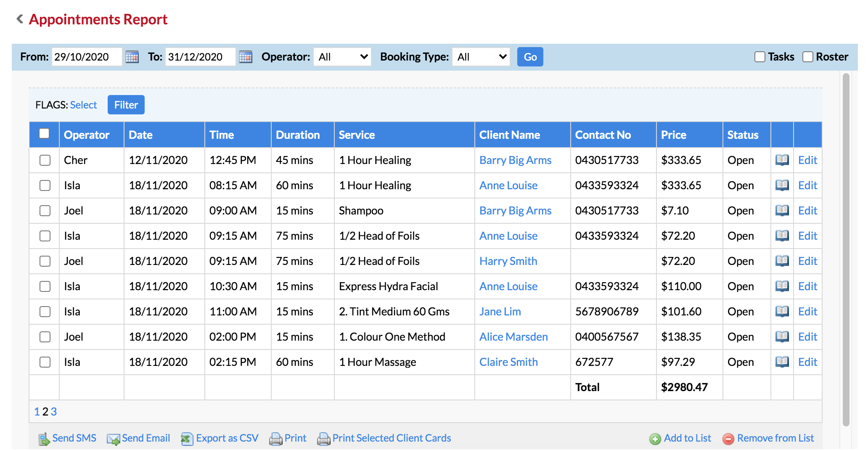868x450 pixels.
Task: Open the From date calendar picker
Action: pyautogui.click(x=132, y=57)
